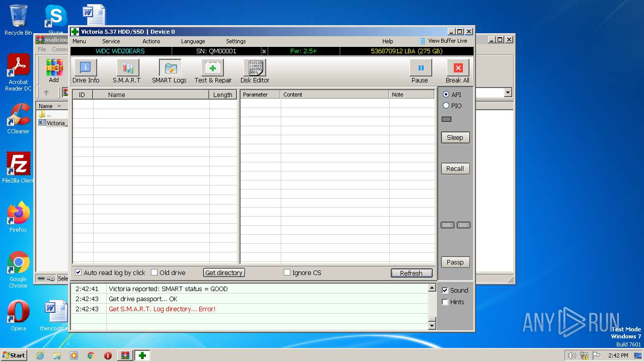This screenshot has height=362, width=644.
Task: Click the Refresh button
Action: 412,273
